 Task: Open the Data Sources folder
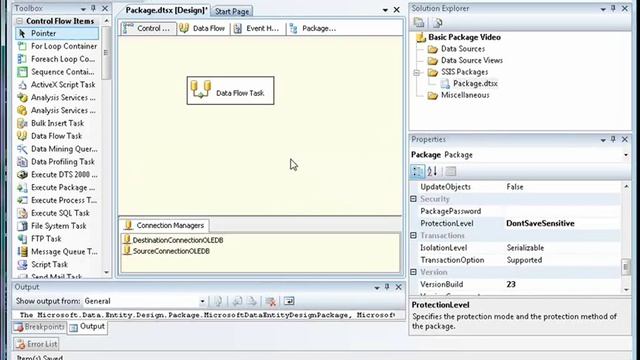coord(456,49)
